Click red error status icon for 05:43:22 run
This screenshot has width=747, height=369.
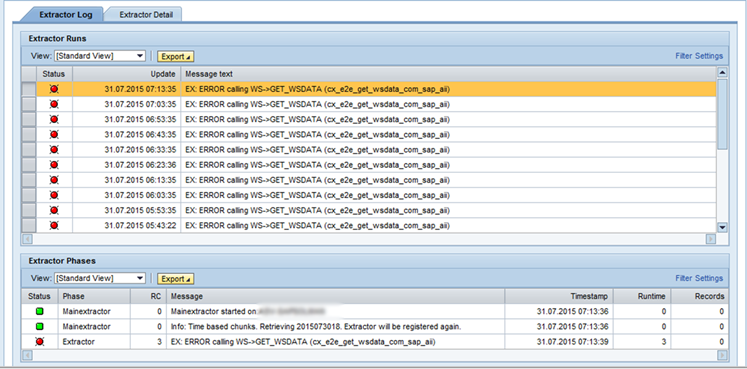54,225
